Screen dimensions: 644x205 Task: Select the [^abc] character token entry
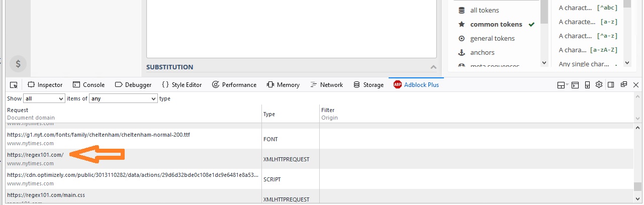click(x=588, y=8)
